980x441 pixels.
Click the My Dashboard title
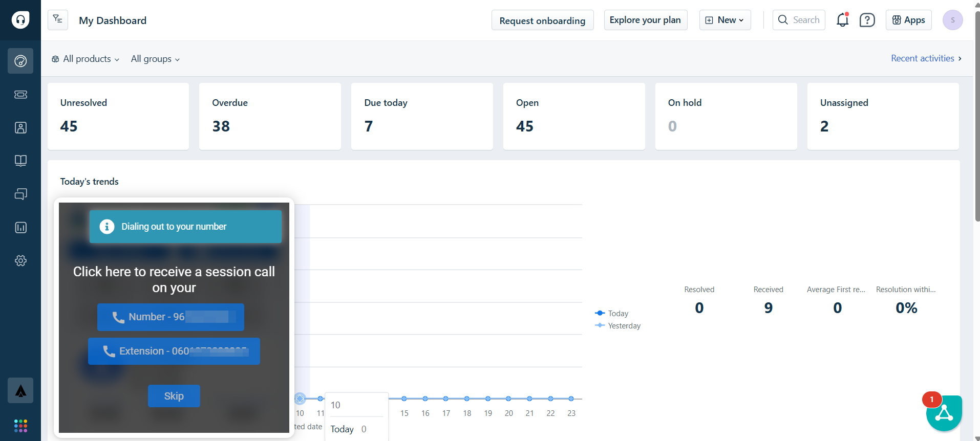113,20
